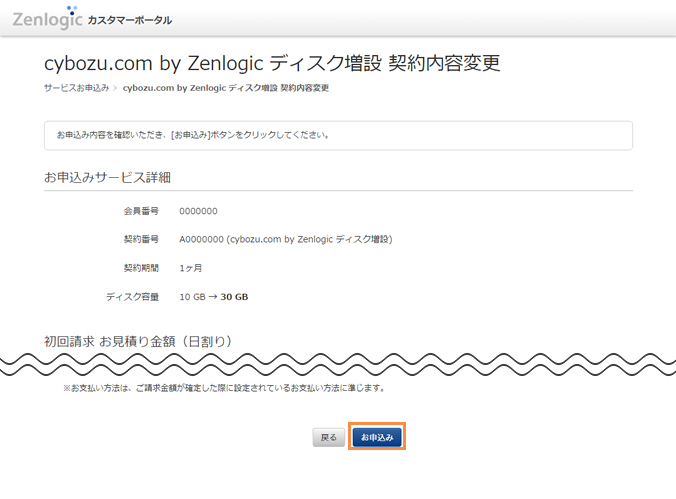676x499 pixels.
Task: Select the member number value 0000000
Action: pos(198,211)
